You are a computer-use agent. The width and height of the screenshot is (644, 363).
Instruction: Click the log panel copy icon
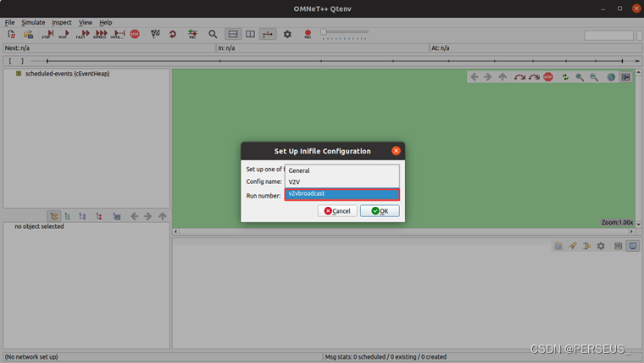pos(558,246)
